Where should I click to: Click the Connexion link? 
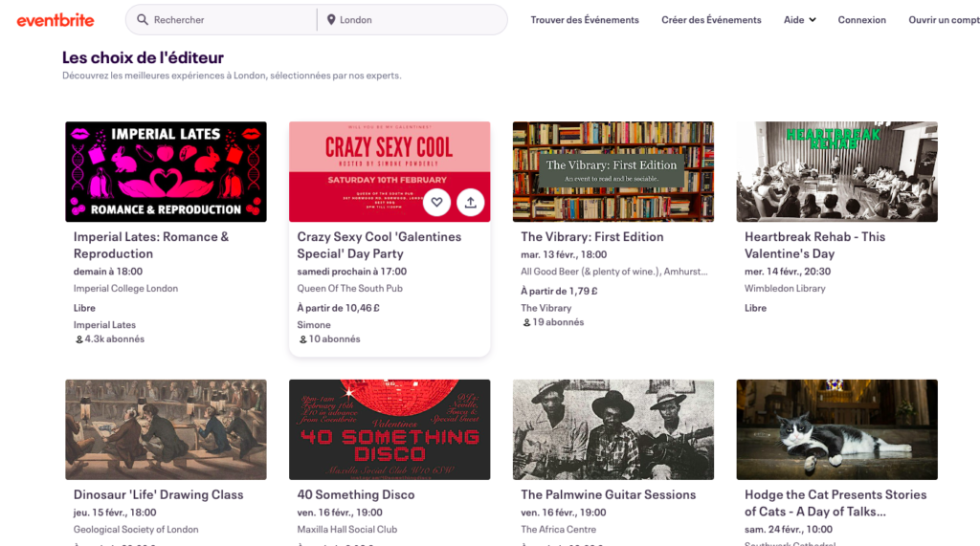pos(861,20)
